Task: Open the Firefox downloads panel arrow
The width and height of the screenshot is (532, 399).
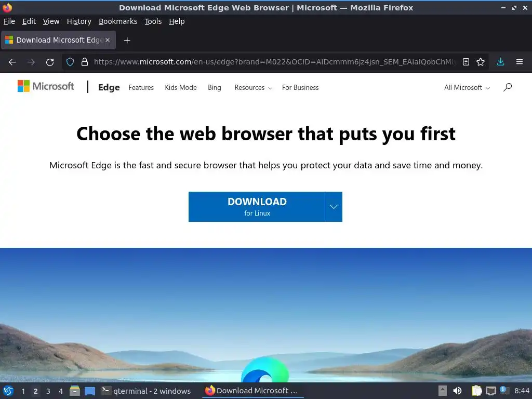Action: [500, 62]
